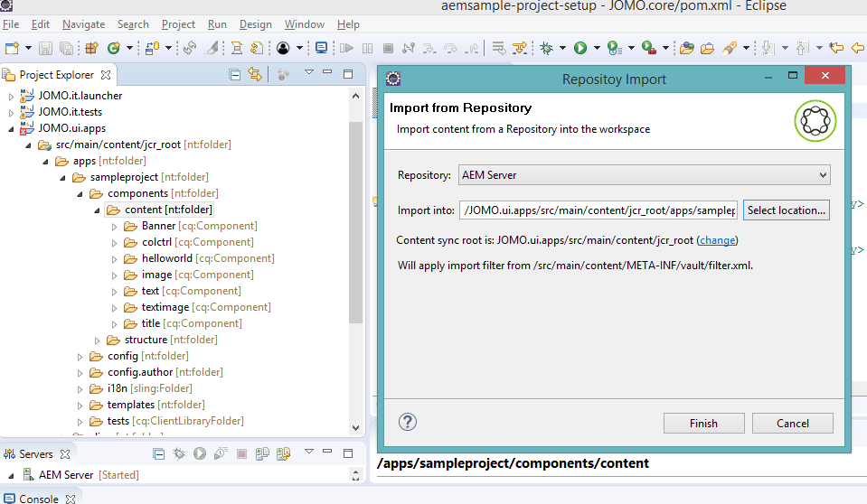The image size is (867, 504).
Task: Start the server in debug mode
Action: [179, 454]
